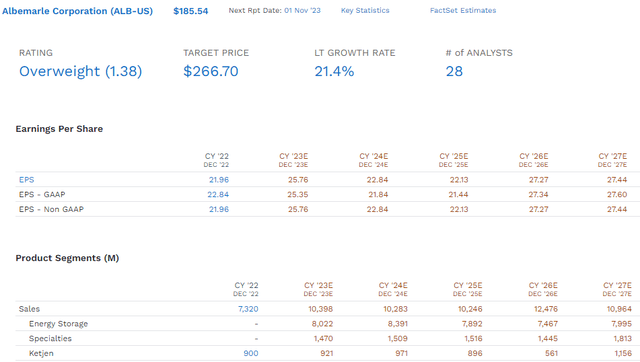The width and height of the screenshot is (640, 362).
Task: Click the $185.54 share price
Action: tap(191, 11)
